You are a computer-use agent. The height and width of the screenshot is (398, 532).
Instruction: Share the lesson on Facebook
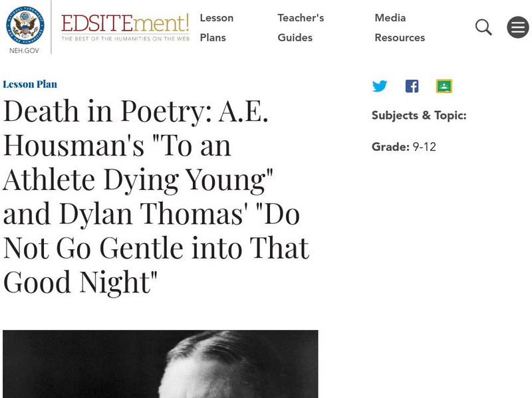coord(412,86)
